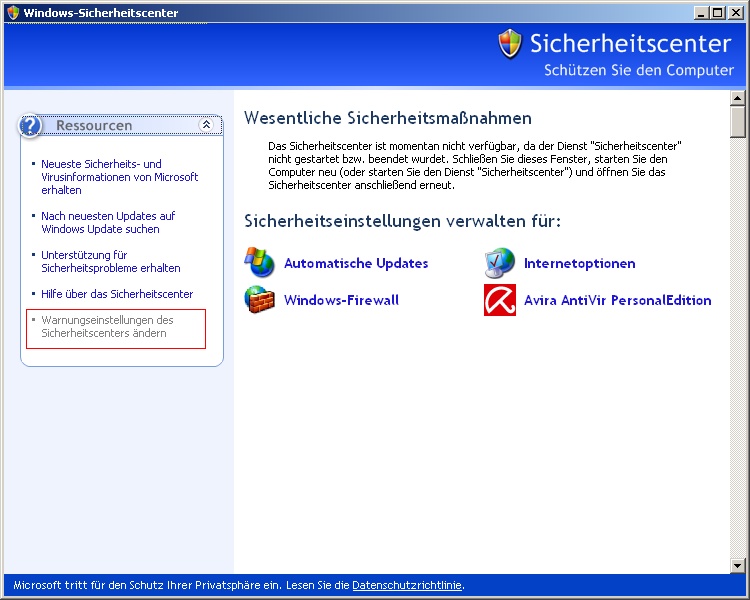The height and width of the screenshot is (600, 750).
Task: Click the Sicherheitseinstellungen verwalten für heading
Action: pos(402,221)
